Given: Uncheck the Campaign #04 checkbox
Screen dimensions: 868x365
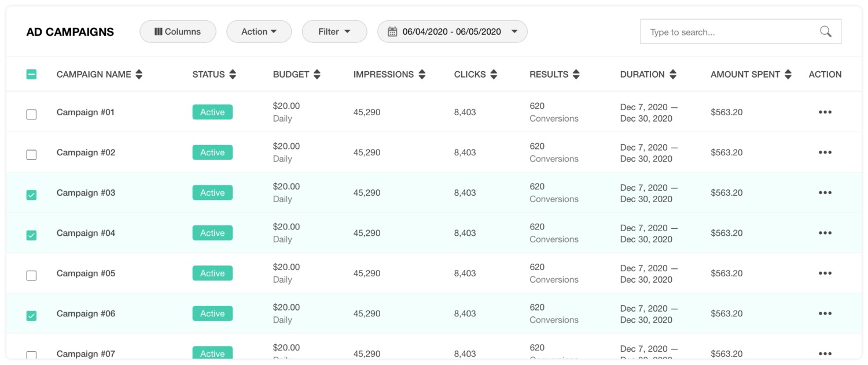Looking at the screenshot, I should pyautogui.click(x=31, y=235).
